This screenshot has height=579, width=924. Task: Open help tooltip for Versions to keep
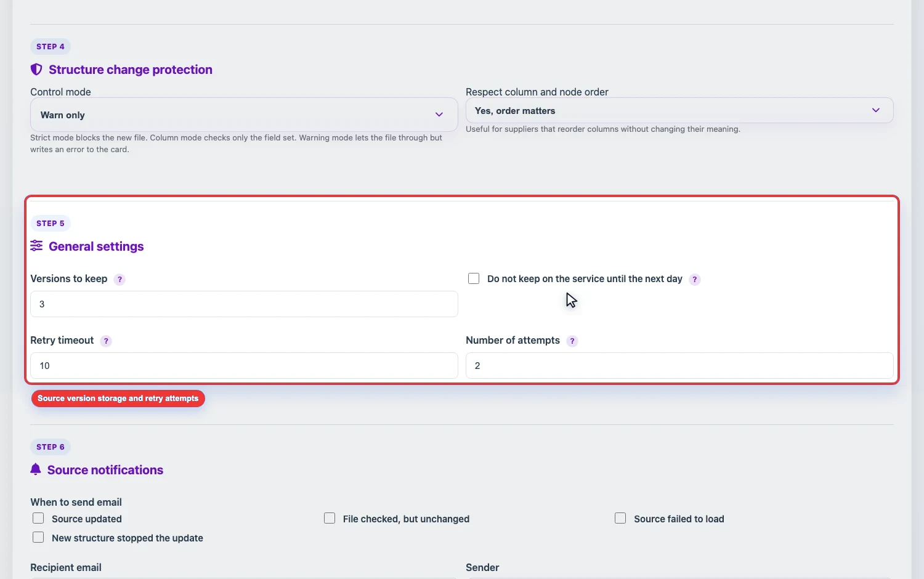[120, 279]
